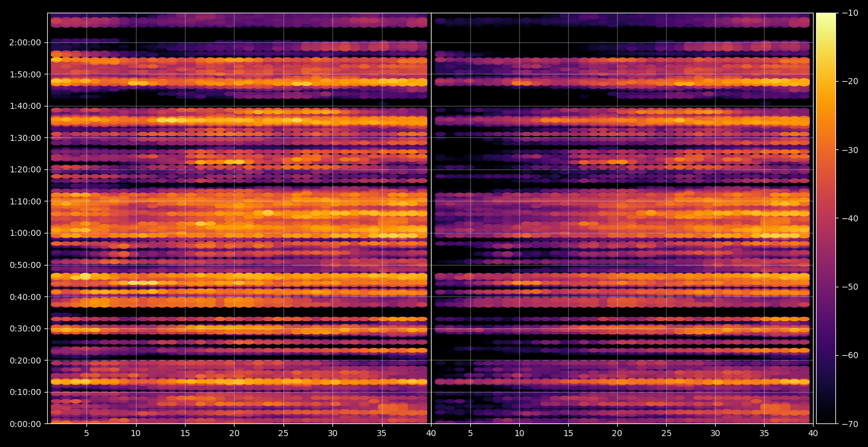Viewport: 868px width, 447px height.
Task: Select the −30 colorbar tick label
Action: point(849,150)
